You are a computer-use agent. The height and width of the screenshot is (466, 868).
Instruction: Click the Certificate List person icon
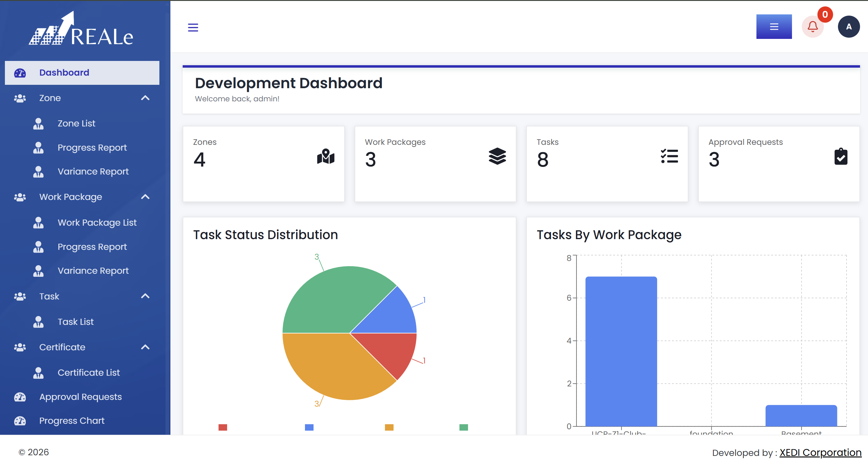pyautogui.click(x=38, y=373)
